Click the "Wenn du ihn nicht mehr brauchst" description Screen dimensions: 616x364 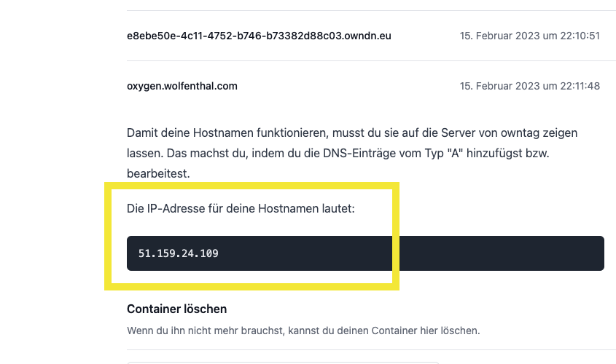coord(303,331)
